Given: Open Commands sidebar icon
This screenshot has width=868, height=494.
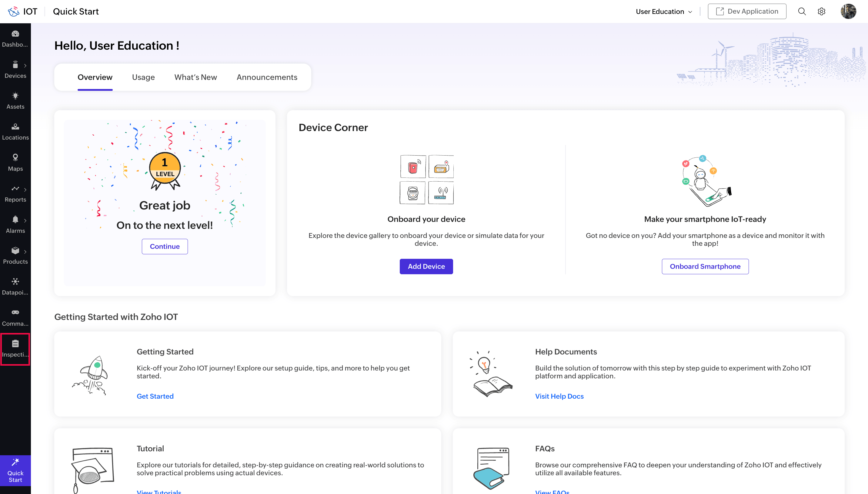Looking at the screenshot, I should (x=15, y=317).
